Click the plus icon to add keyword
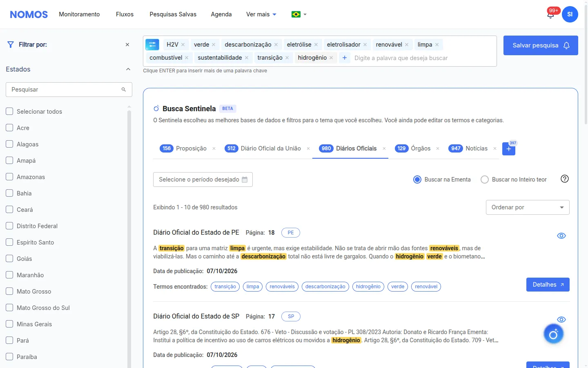 [345, 58]
